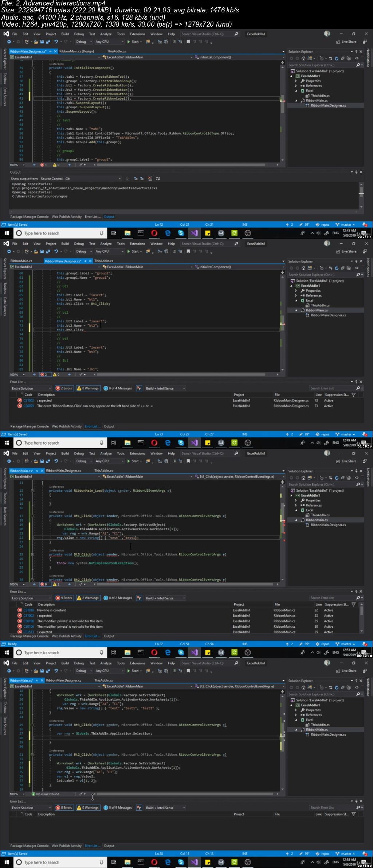Toggle the "2 Warnings" filter button
This screenshot has width=373, height=868.
88,598
